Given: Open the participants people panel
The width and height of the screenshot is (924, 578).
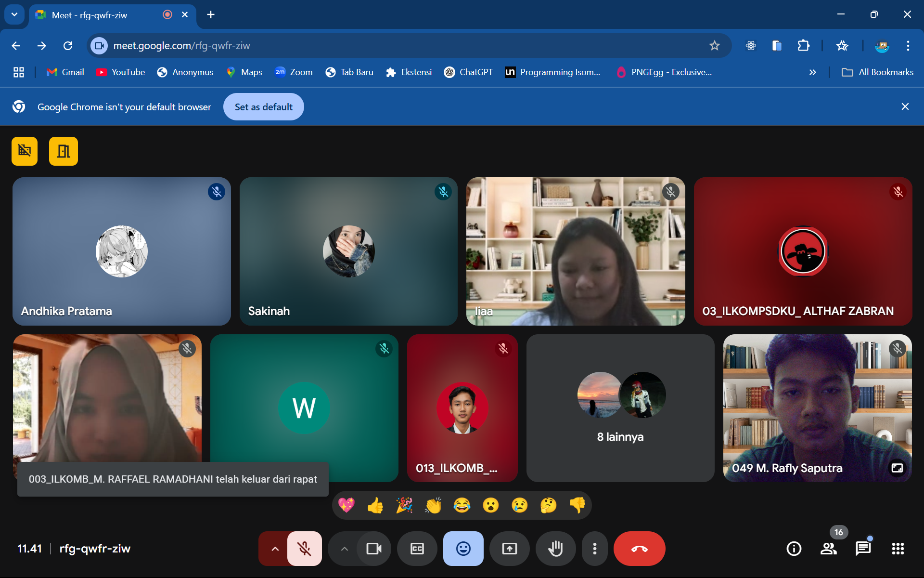Looking at the screenshot, I should click(x=828, y=549).
